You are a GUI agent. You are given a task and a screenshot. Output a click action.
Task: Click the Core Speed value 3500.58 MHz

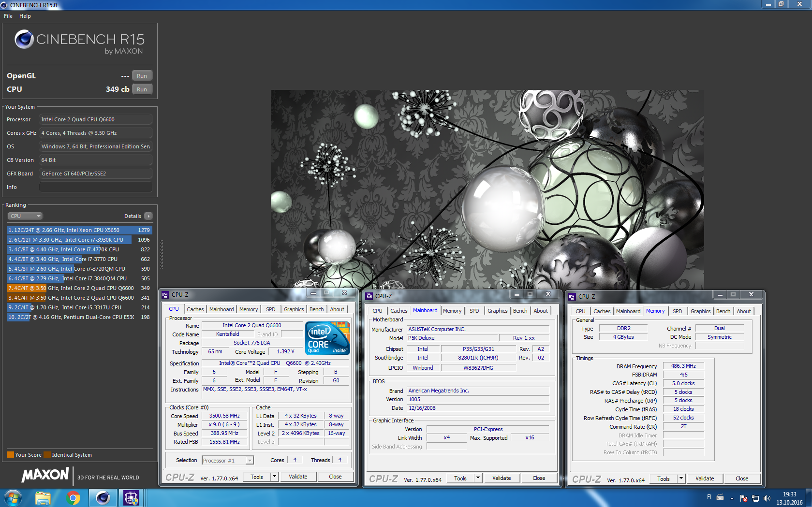coord(224,416)
